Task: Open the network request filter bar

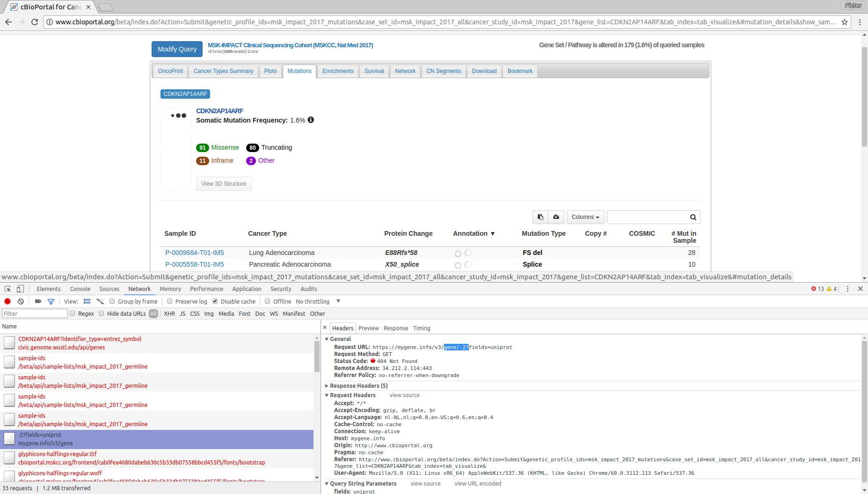Action: [x=51, y=301]
